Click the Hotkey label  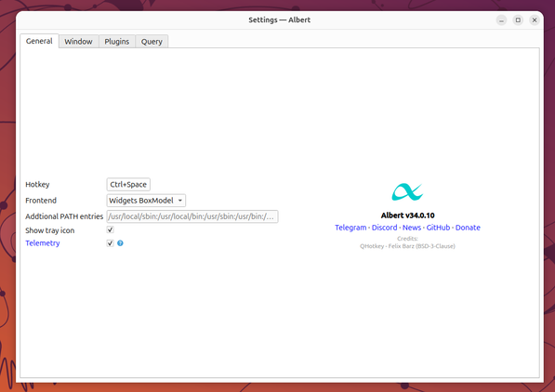37,184
